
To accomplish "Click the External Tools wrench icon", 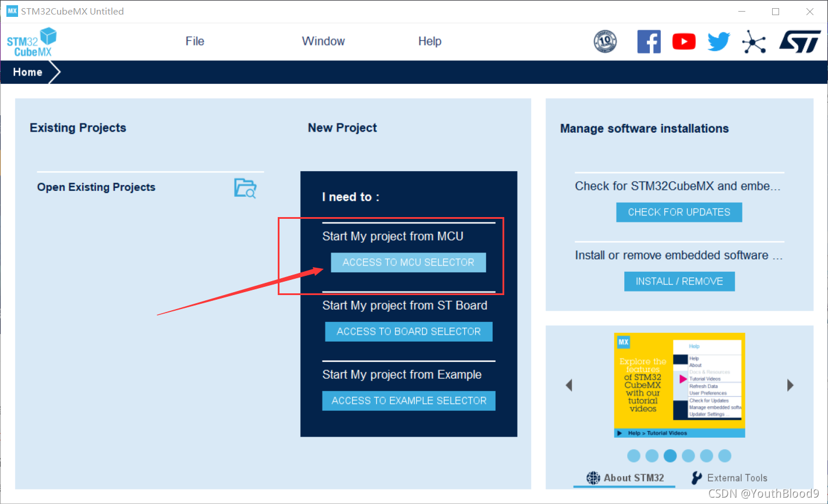I will pyautogui.click(x=696, y=478).
